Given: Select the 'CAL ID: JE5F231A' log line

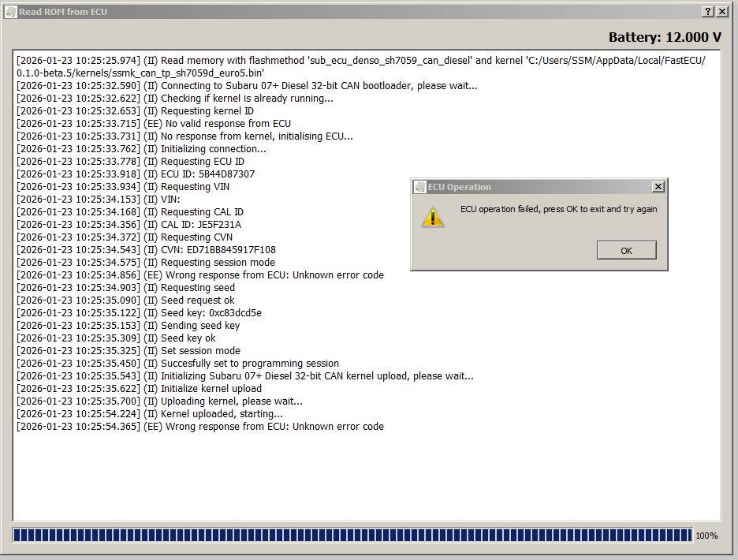Looking at the screenshot, I should 129,224.
